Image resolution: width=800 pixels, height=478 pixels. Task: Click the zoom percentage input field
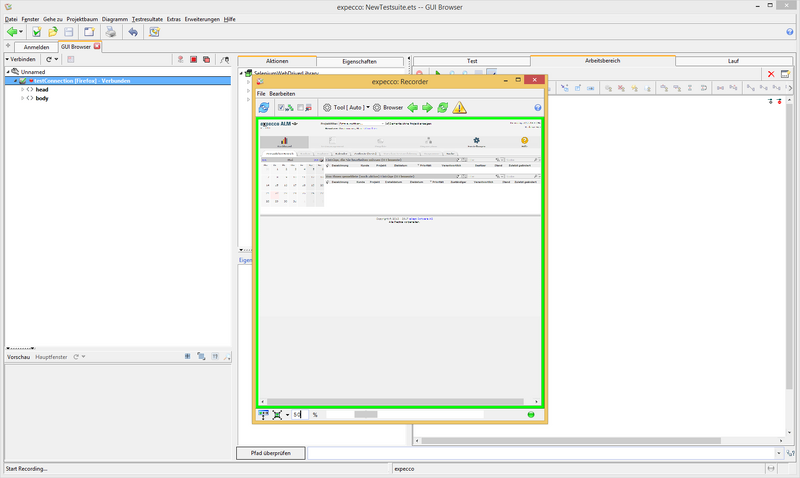pyautogui.click(x=298, y=414)
